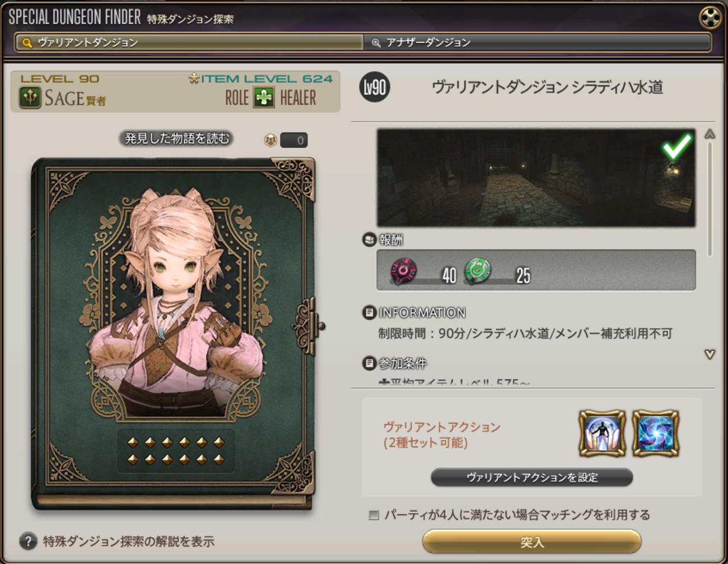Click ヴァリアントアクションを設定 button
This screenshot has width=728, height=564.
(532, 477)
